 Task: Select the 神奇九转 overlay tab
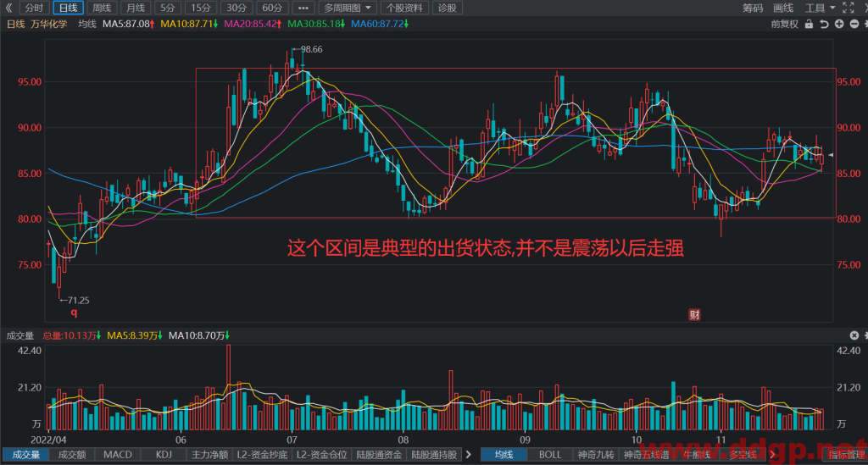(596, 455)
